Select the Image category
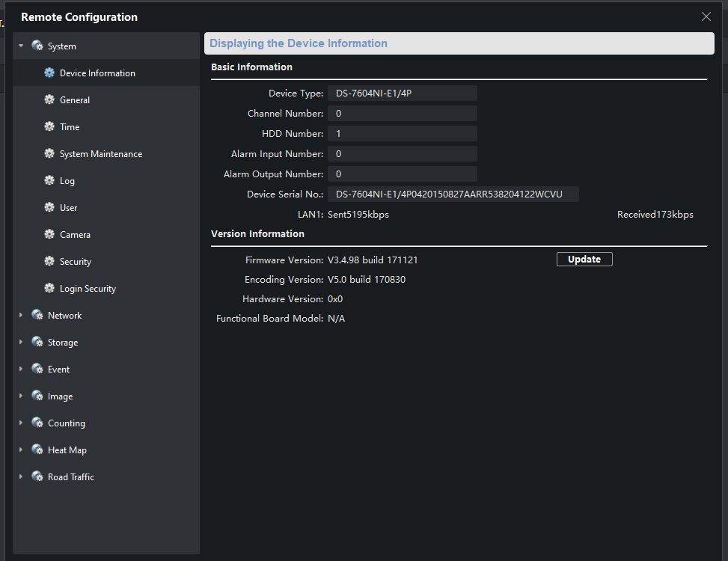The height and width of the screenshot is (561, 728). point(60,396)
